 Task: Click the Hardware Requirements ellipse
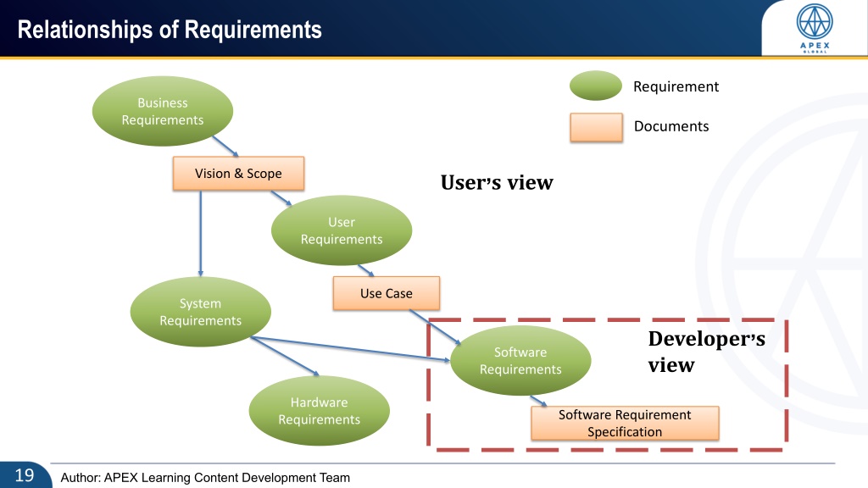(x=320, y=411)
